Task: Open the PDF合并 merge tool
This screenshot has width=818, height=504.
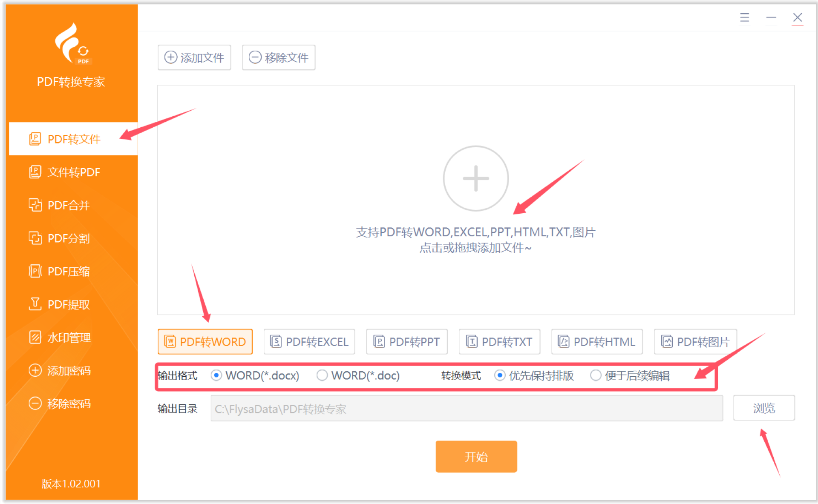Action: click(x=60, y=205)
